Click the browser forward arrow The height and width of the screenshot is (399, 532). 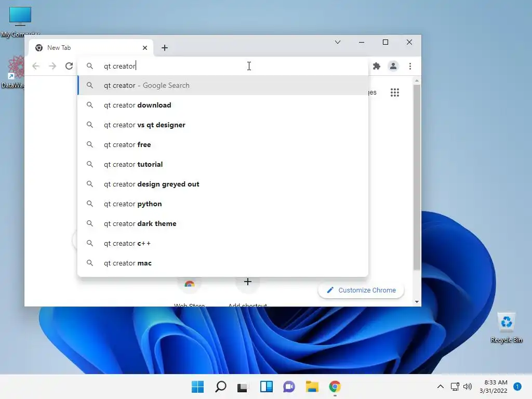tap(52, 66)
